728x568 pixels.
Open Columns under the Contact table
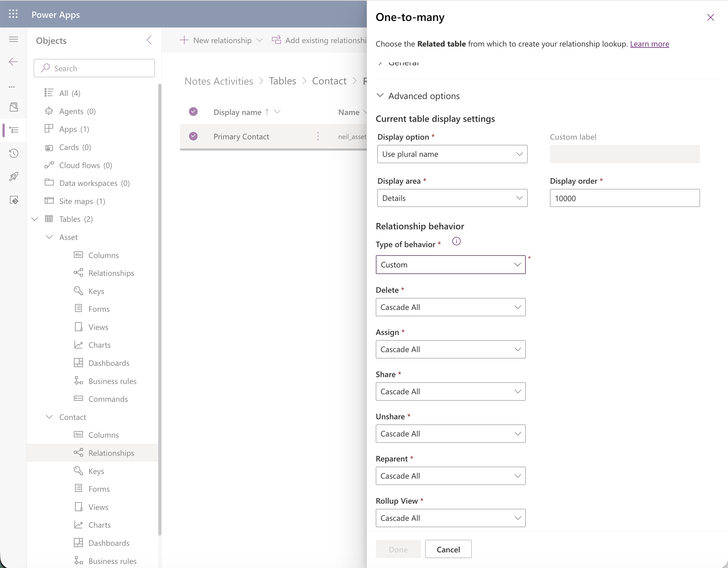pos(103,435)
